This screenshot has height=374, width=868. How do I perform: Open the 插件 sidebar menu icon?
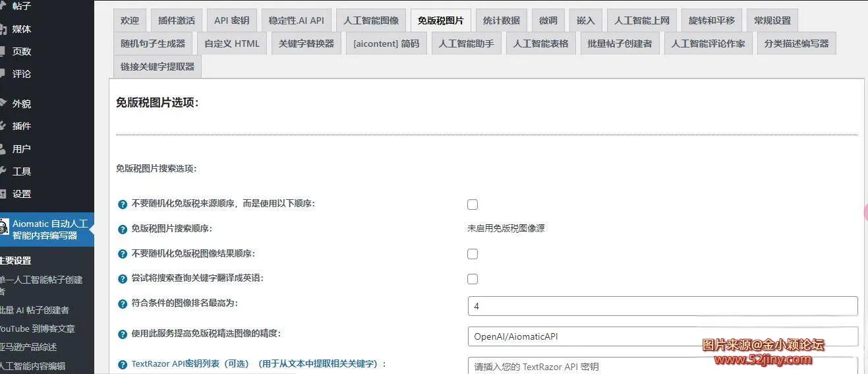point(3,126)
